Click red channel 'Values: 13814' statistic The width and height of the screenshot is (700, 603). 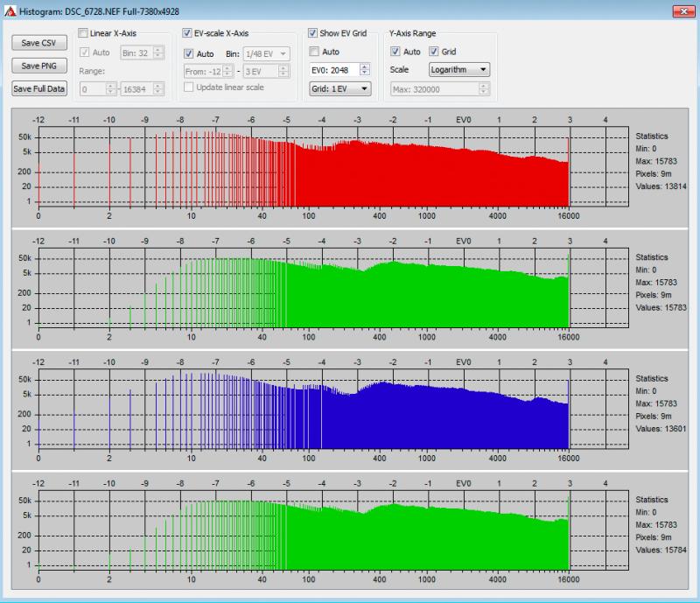coord(661,186)
